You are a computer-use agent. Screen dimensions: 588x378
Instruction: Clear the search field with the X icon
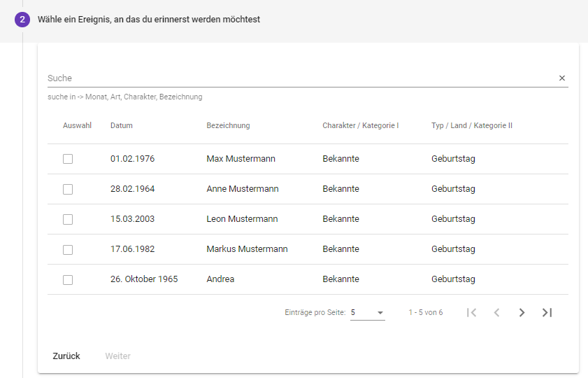point(561,78)
